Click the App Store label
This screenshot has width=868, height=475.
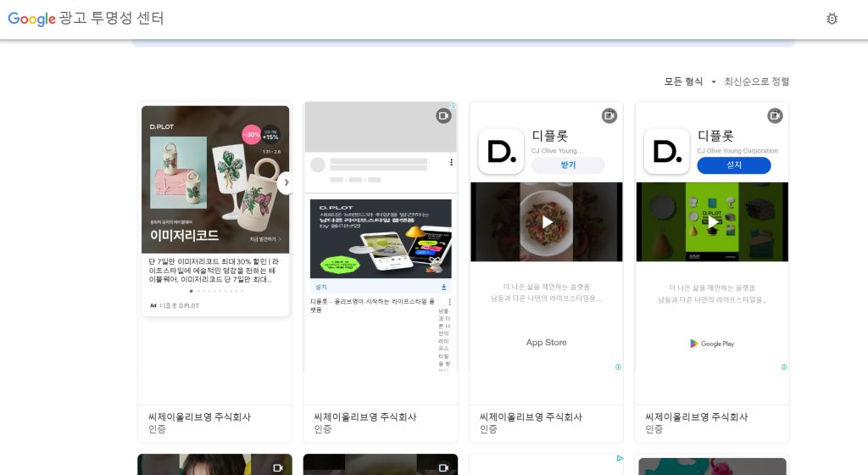[547, 343]
